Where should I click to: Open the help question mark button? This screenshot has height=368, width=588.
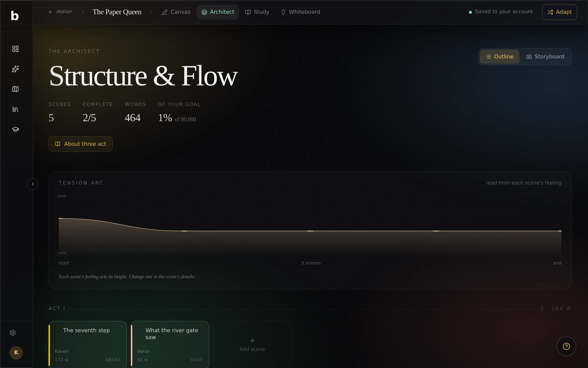pyautogui.click(x=566, y=346)
